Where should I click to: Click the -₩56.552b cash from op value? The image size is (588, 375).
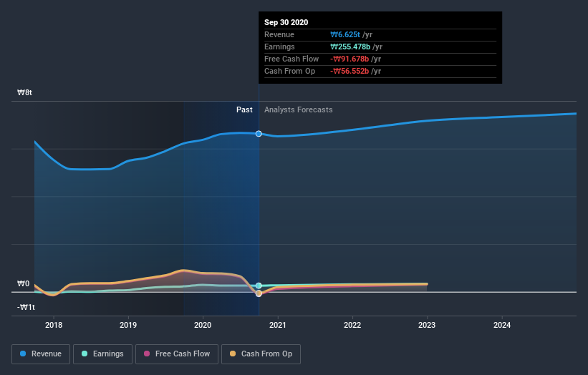click(x=350, y=71)
